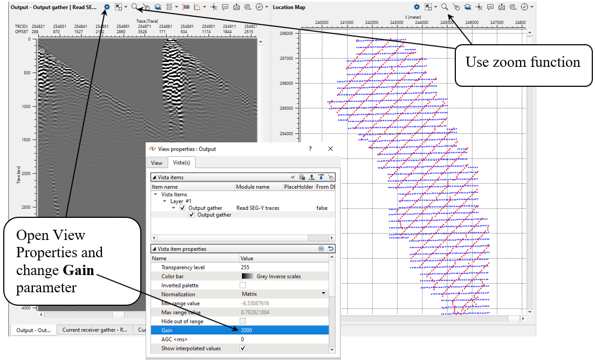The width and height of the screenshot is (595, 364).
Task: Collapse the Vista item properties section
Action: (155, 249)
